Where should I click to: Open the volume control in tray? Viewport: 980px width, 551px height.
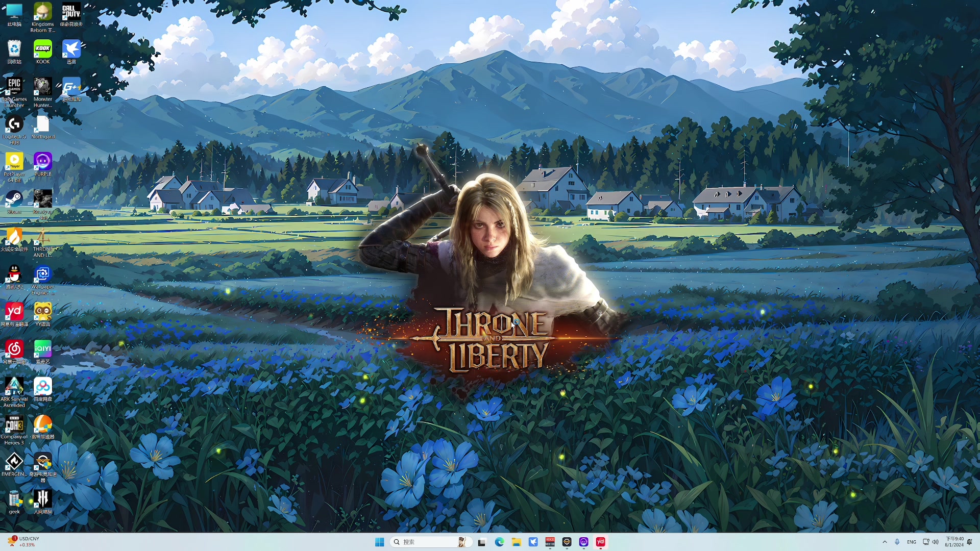click(x=936, y=542)
